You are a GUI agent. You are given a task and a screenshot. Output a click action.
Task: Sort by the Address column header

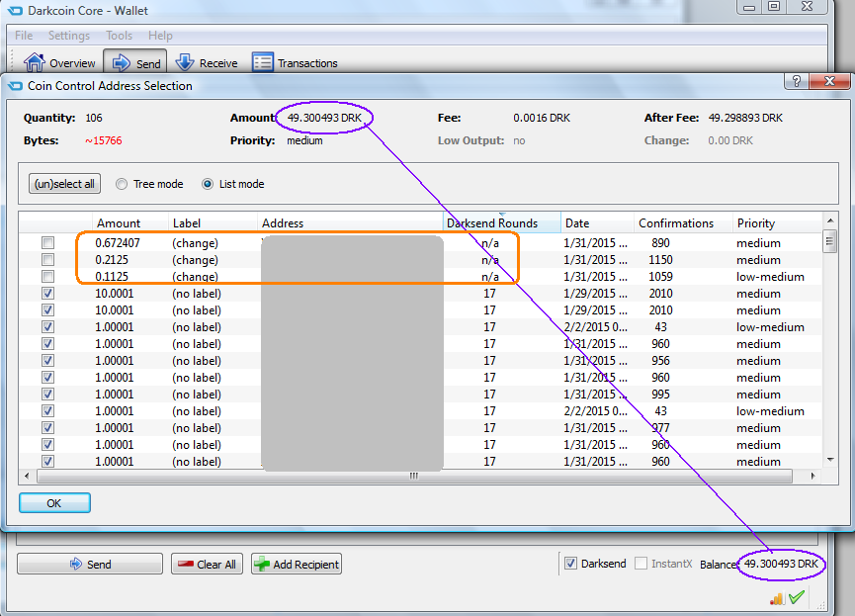pos(350,223)
